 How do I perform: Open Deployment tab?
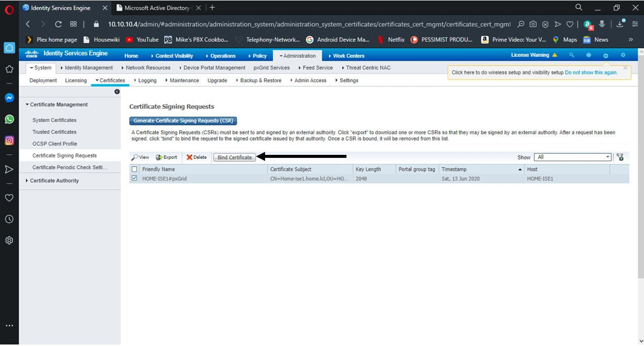pyautogui.click(x=43, y=81)
